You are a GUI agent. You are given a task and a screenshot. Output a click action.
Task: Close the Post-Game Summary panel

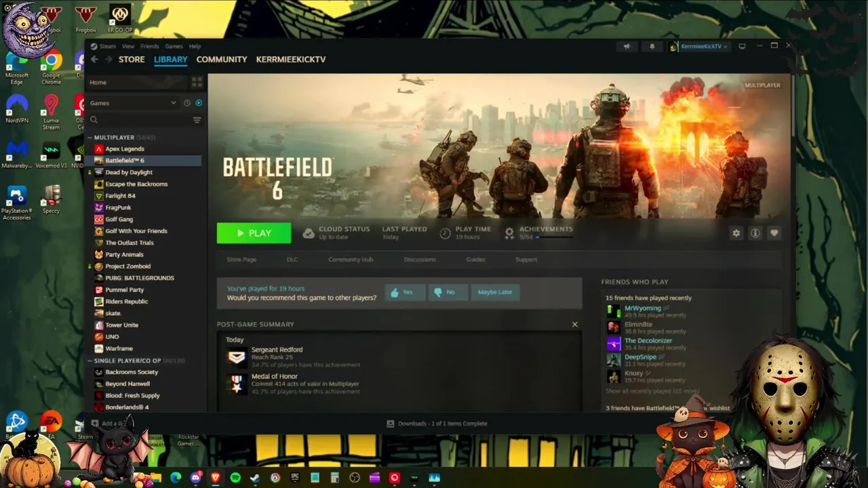(574, 324)
